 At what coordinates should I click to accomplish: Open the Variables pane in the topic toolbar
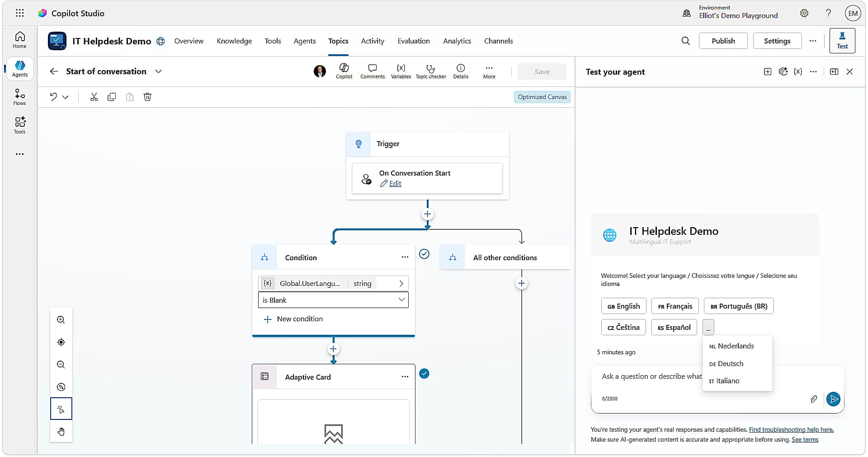(401, 71)
